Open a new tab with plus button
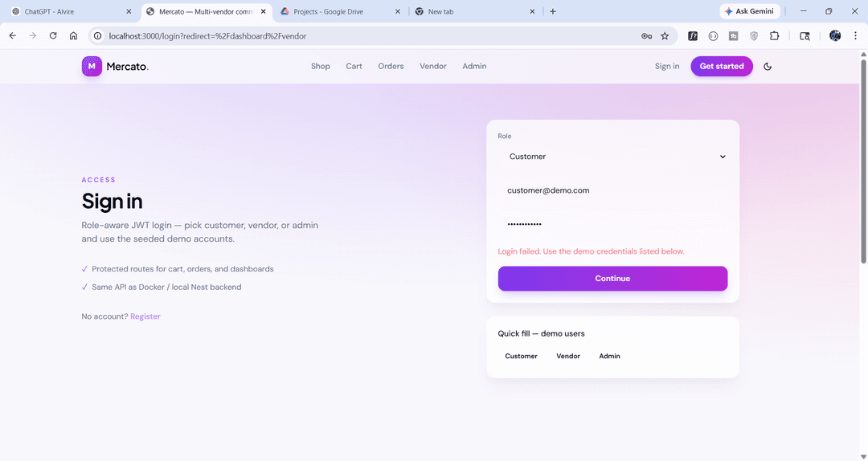This screenshot has height=461, width=868. pos(552,11)
